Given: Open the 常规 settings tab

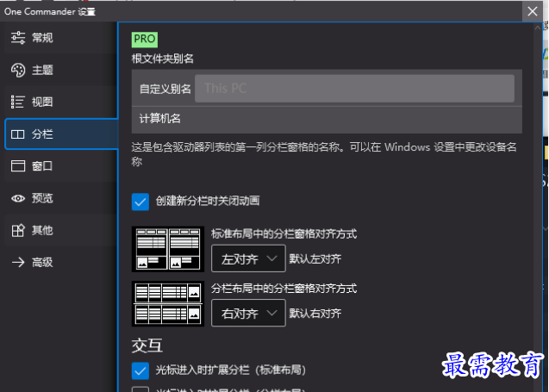Looking at the screenshot, I should click(61, 37).
